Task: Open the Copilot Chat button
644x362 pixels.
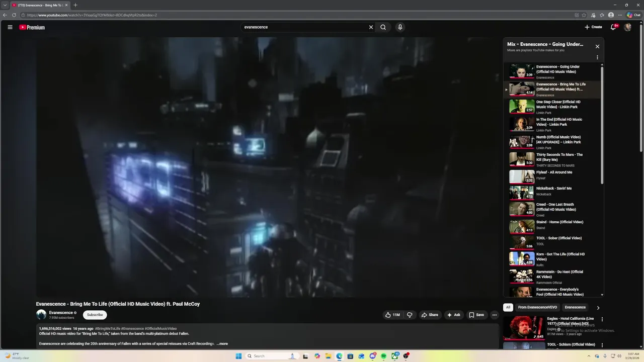Action: (633, 15)
